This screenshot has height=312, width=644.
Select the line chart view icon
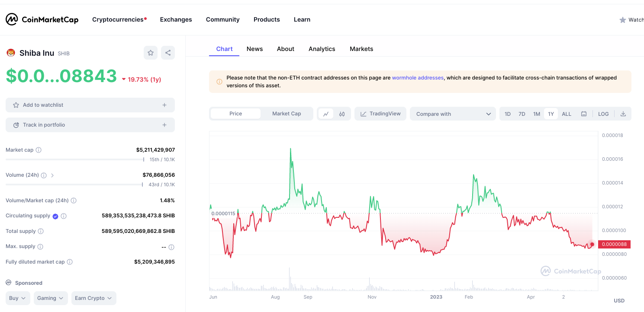[326, 114]
